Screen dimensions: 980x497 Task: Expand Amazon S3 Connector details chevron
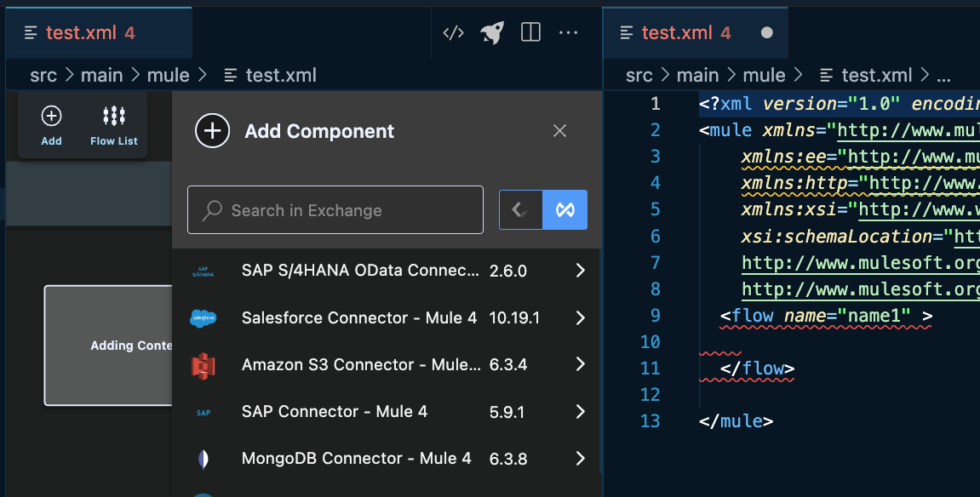point(580,364)
